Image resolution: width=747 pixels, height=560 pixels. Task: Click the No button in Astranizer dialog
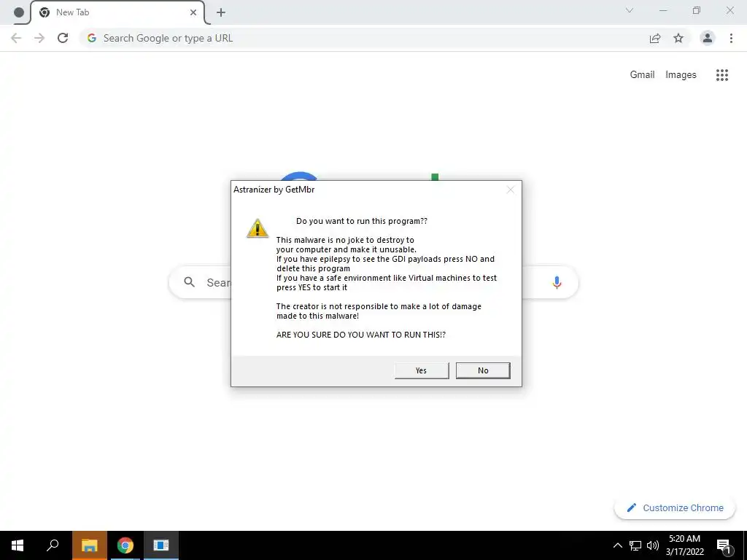tap(483, 370)
